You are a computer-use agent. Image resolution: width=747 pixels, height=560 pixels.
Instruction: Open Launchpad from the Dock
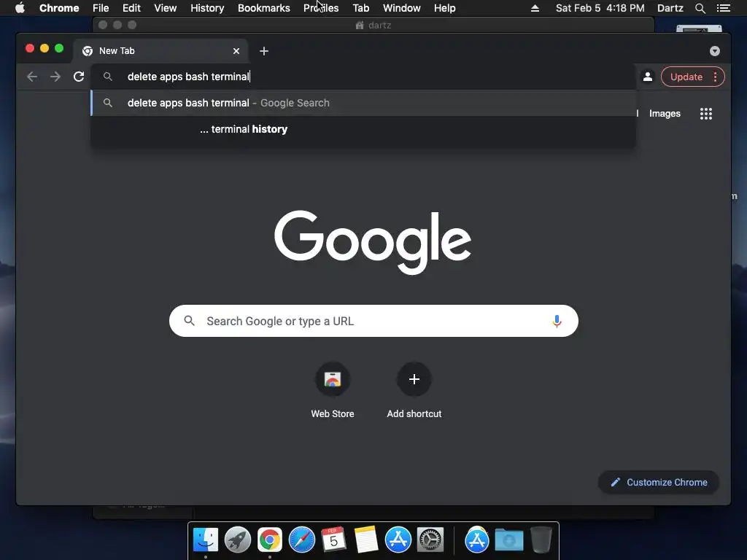238,540
